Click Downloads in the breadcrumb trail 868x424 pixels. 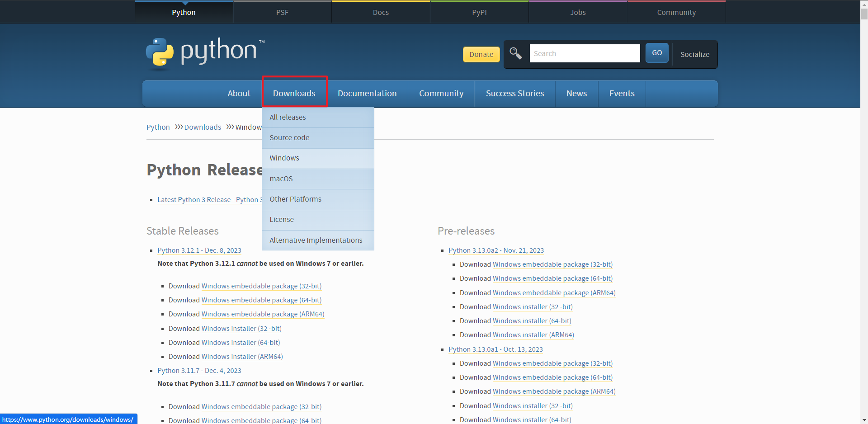pos(203,127)
